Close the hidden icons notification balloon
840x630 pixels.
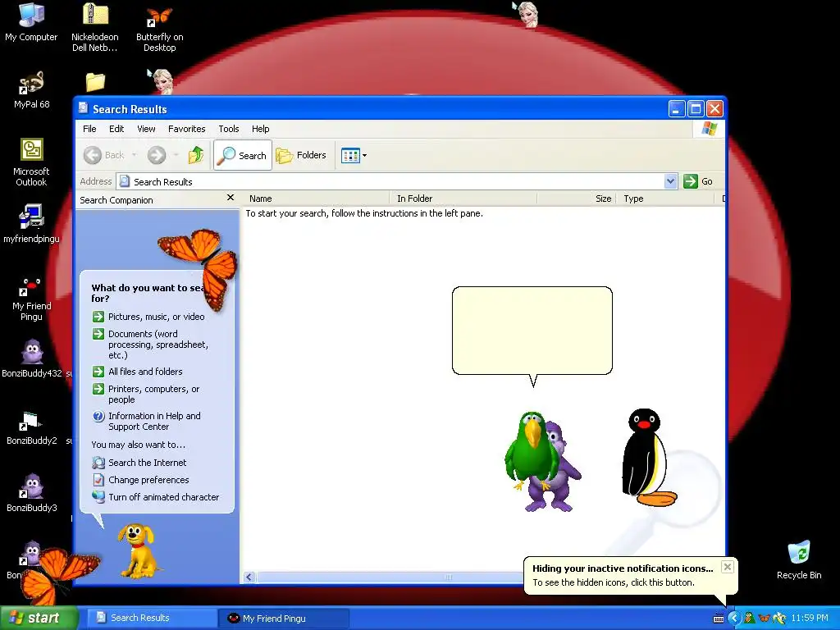click(727, 567)
